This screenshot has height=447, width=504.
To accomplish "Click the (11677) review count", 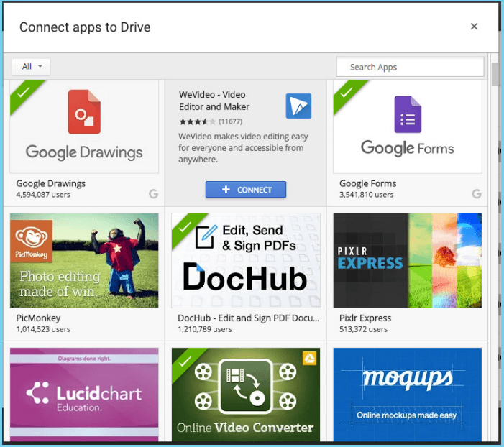I will pos(231,121).
